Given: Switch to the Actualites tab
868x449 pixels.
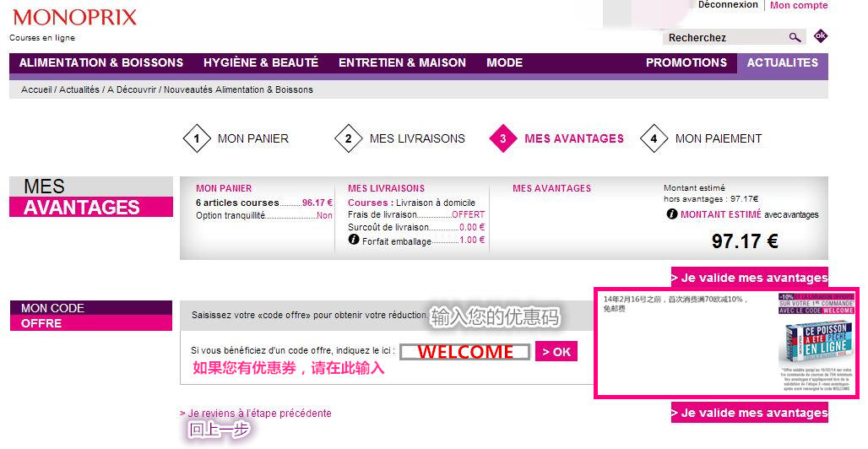Looking at the screenshot, I should [x=782, y=62].
